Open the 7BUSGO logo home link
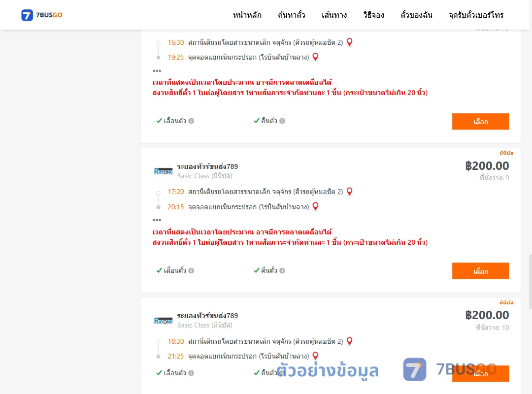 point(42,15)
